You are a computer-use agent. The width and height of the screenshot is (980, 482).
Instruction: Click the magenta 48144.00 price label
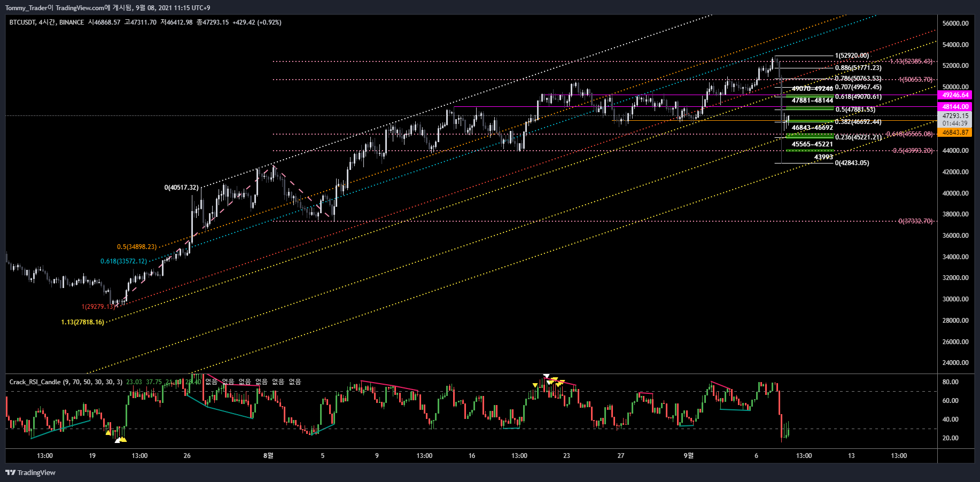(955, 107)
